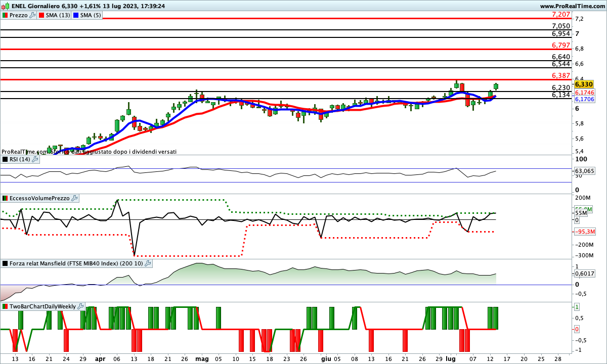Click the red SMA (13) color swatch
Screen dimensions: 607x364
tap(41, 15)
